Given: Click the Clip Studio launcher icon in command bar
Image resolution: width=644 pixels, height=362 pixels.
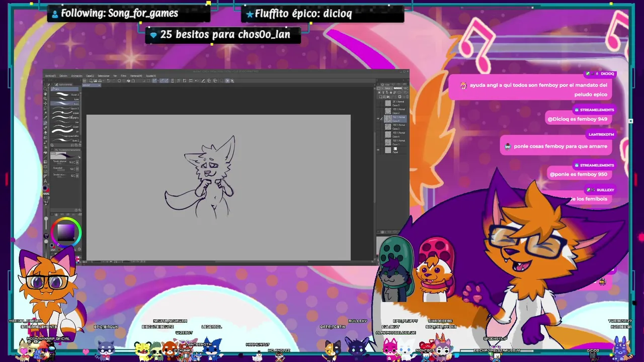Looking at the screenshot, I should coord(85,81).
